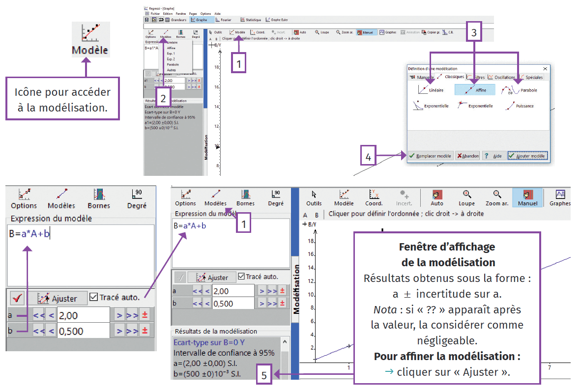This screenshot has width=580, height=392.
Task: Cancel the dialog with Abandon
Action: (x=467, y=156)
